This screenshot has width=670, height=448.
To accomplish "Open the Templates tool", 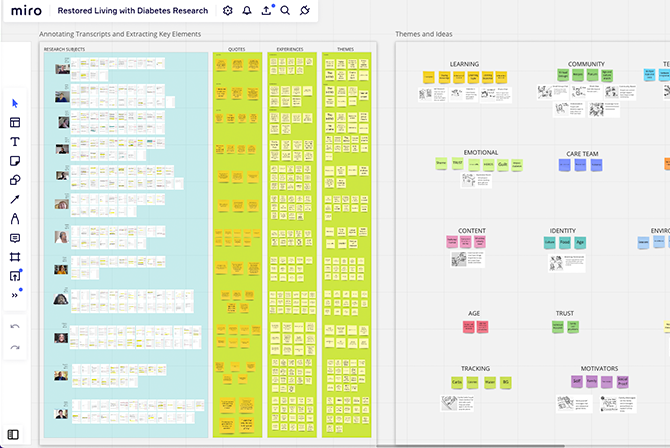I will click(x=15, y=123).
